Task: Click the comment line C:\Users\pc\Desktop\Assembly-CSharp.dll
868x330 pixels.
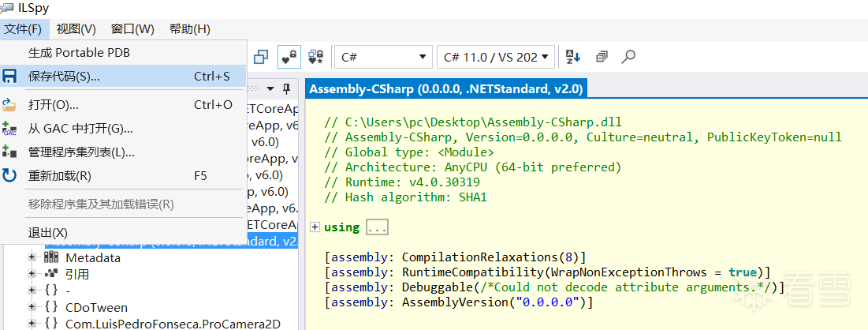Action: coord(473,122)
